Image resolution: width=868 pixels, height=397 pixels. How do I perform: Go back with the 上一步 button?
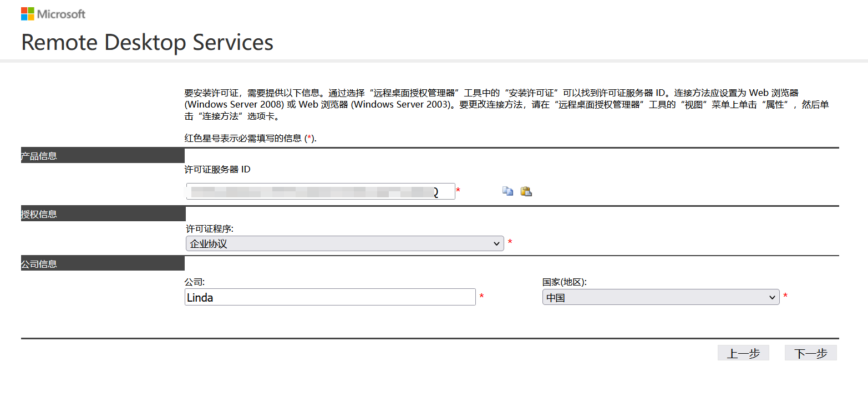(743, 353)
